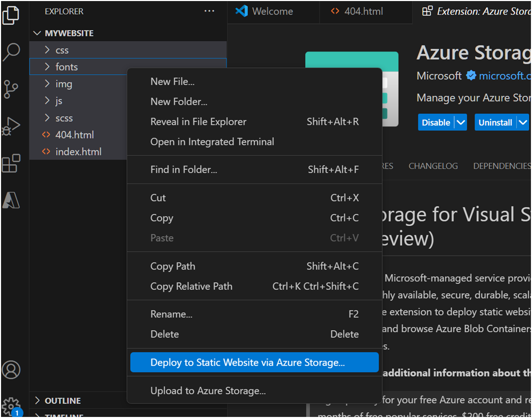Screen dimensions: 532x418
Task: Select Copy Path menu entry
Action: pos(254,266)
